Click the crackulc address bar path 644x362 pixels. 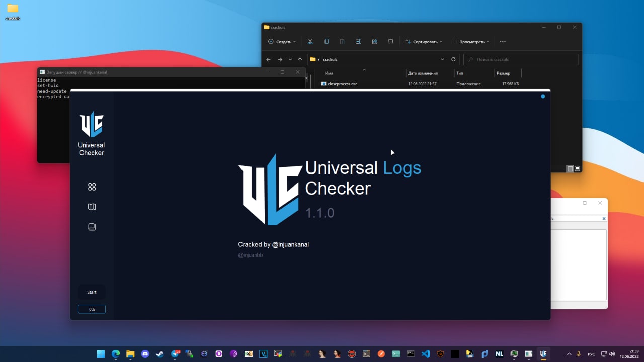click(x=330, y=59)
